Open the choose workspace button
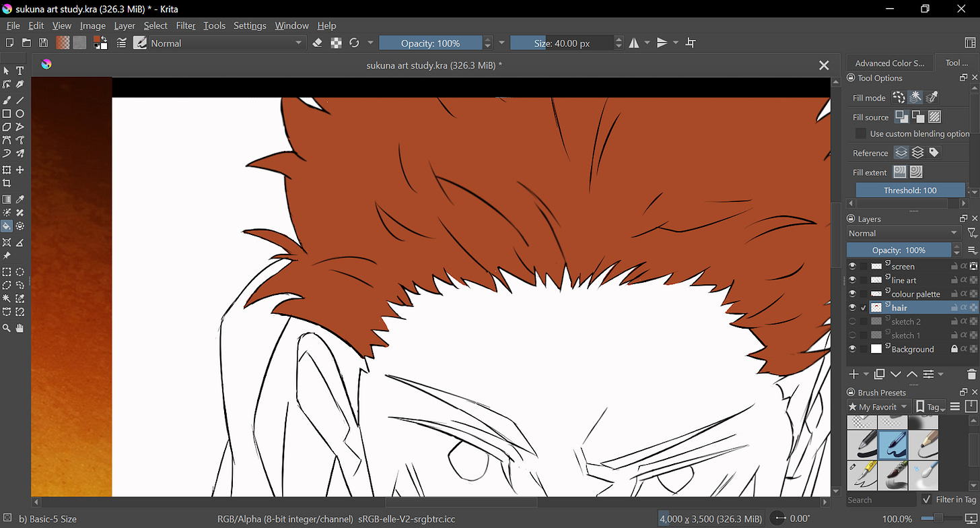The width and height of the screenshot is (980, 528). [x=970, y=43]
